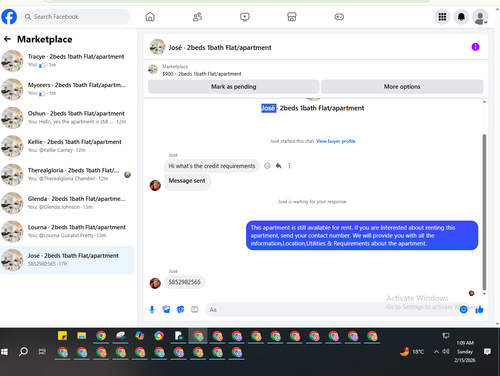Open the Oshun apartment conversation

click(x=67, y=117)
